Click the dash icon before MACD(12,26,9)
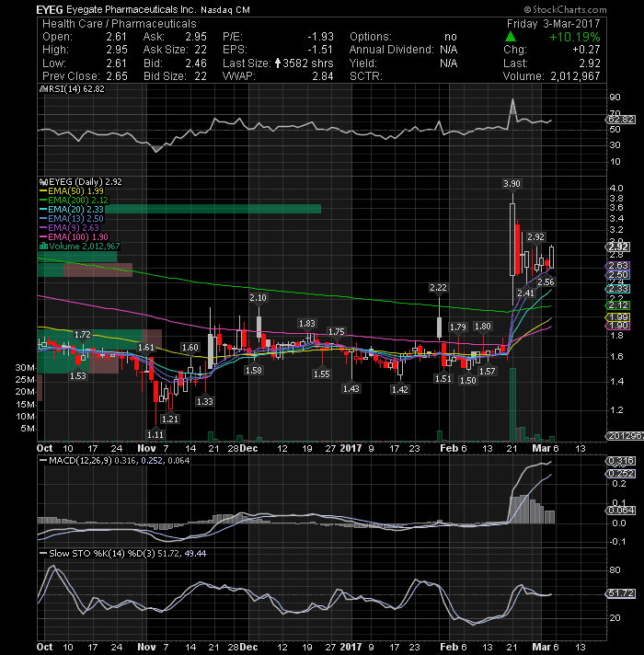Viewport: 644px width, 655px height. [x=43, y=460]
